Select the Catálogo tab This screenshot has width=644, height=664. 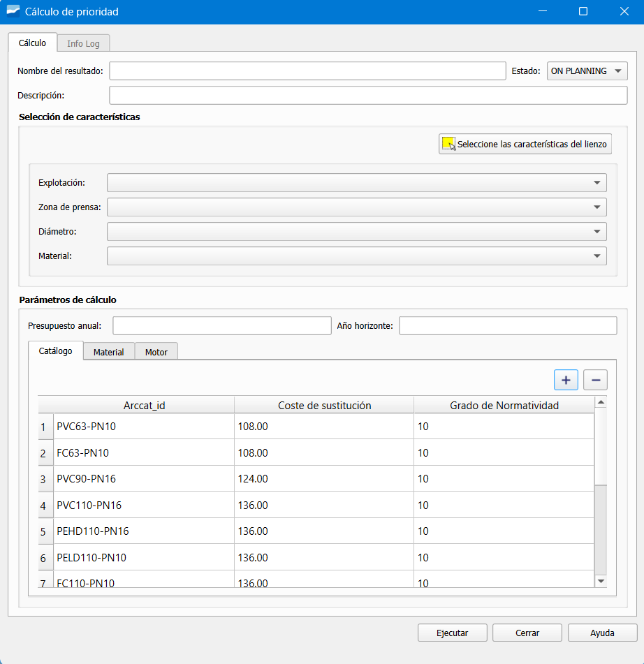[x=55, y=351]
